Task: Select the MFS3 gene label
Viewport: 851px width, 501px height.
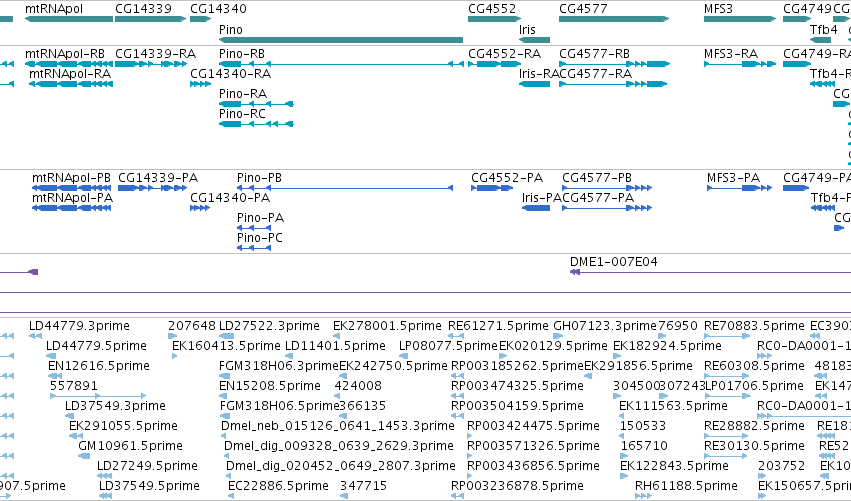Action: coord(718,9)
